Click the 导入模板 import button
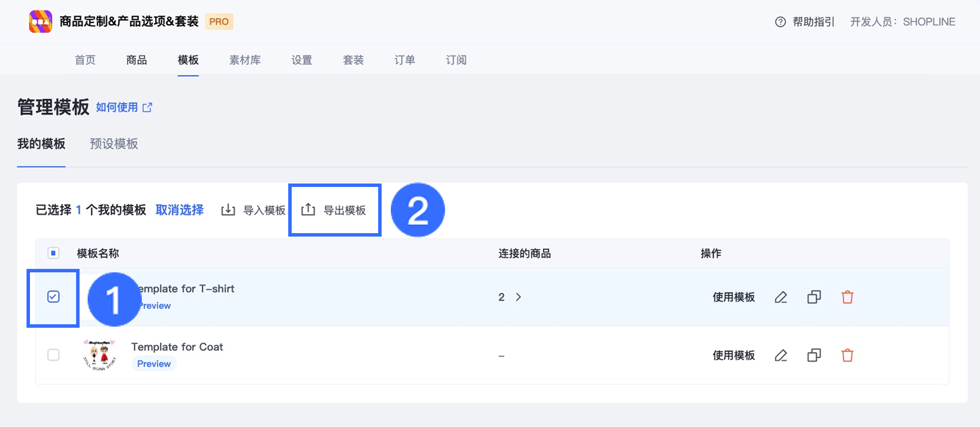Viewport: 980px width, 427px height. pos(254,210)
